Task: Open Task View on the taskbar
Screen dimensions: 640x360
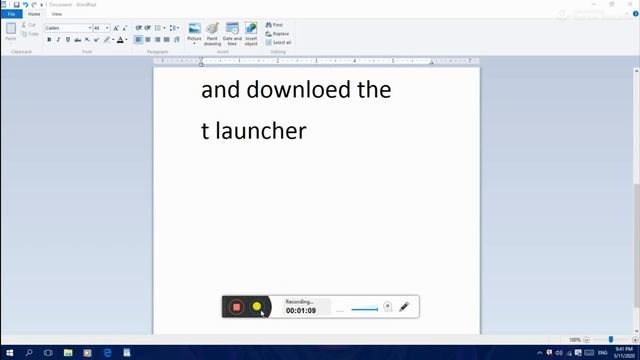Action: coord(48,353)
